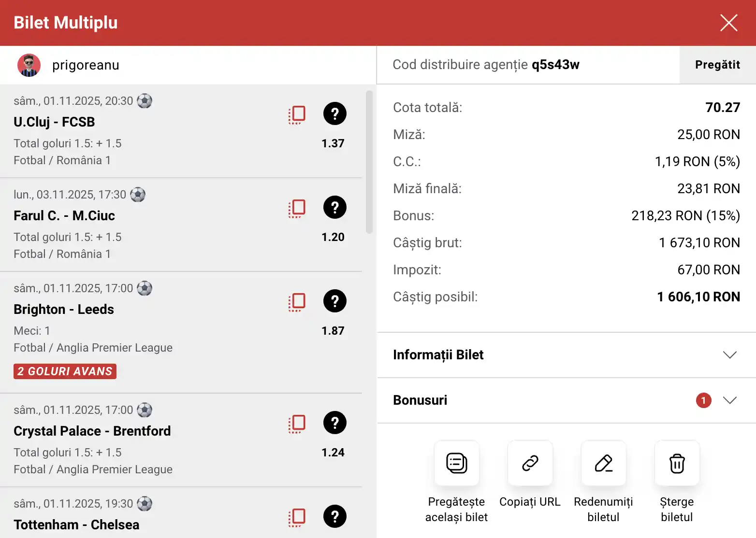
Task: Expand the Bonusuri section chevron
Action: coord(729,400)
